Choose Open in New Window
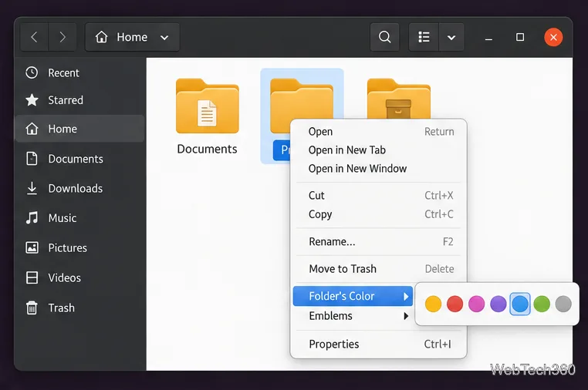 pyautogui.click(x=379, y=169)
